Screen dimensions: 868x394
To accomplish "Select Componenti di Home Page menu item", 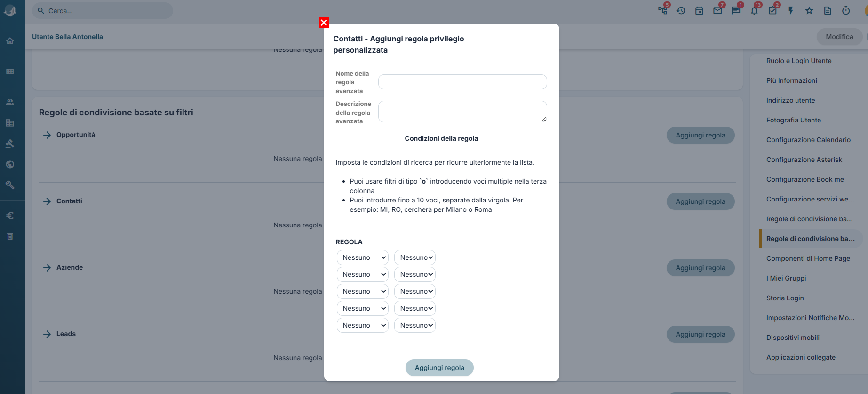I will pyautogui.click(x=808, y=258).
